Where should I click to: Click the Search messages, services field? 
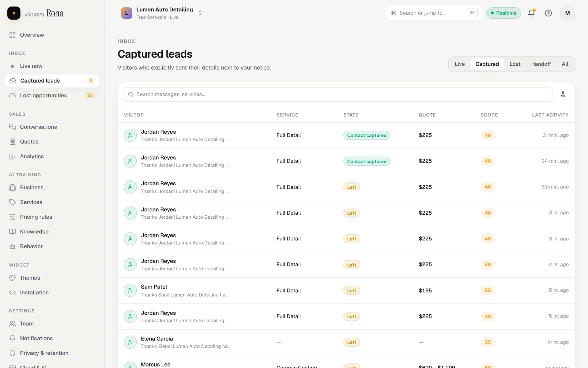click(x=337, y=94)
